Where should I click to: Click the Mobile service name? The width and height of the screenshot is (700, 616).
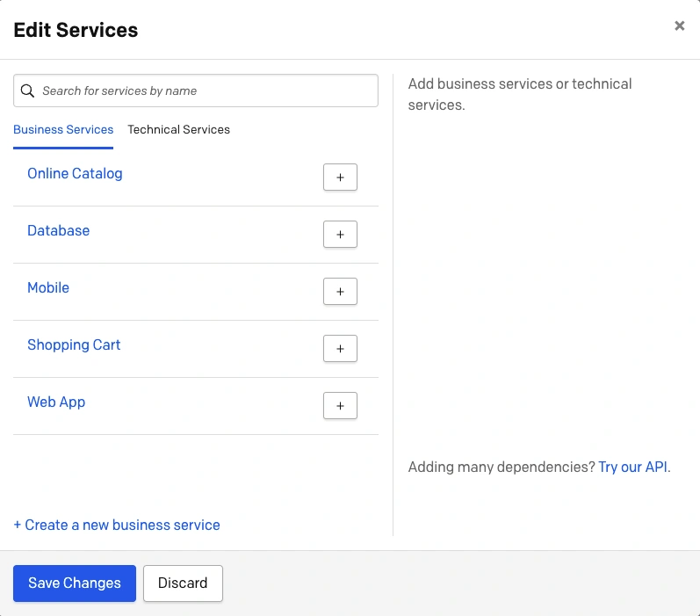48,287
